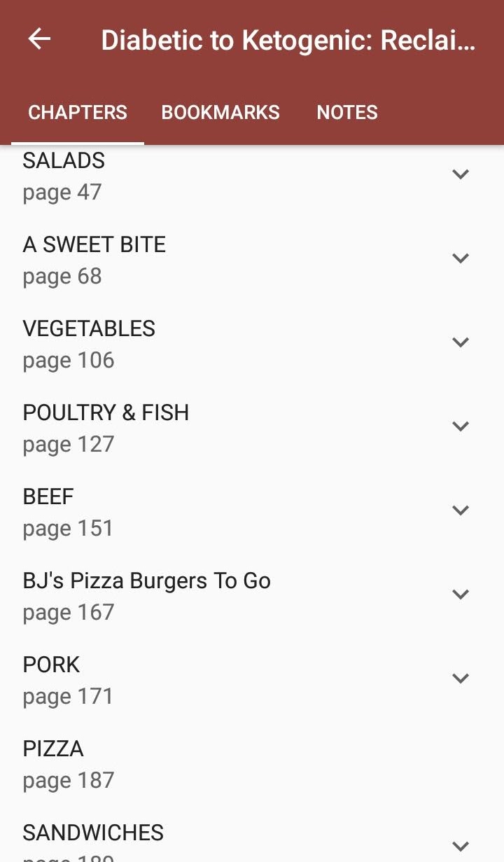Open the VEGETABLES chapter entry

89,343
